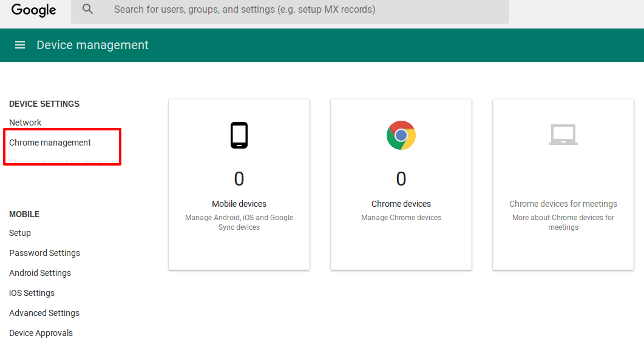The image size is (644, 339).
Task: Click the search magnifier icon
Action: (x=87, y=9)
